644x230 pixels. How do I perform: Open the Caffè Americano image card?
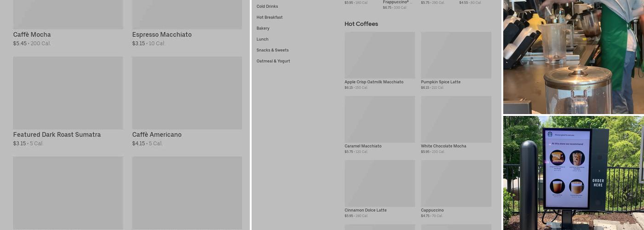[x=187, y=93]
